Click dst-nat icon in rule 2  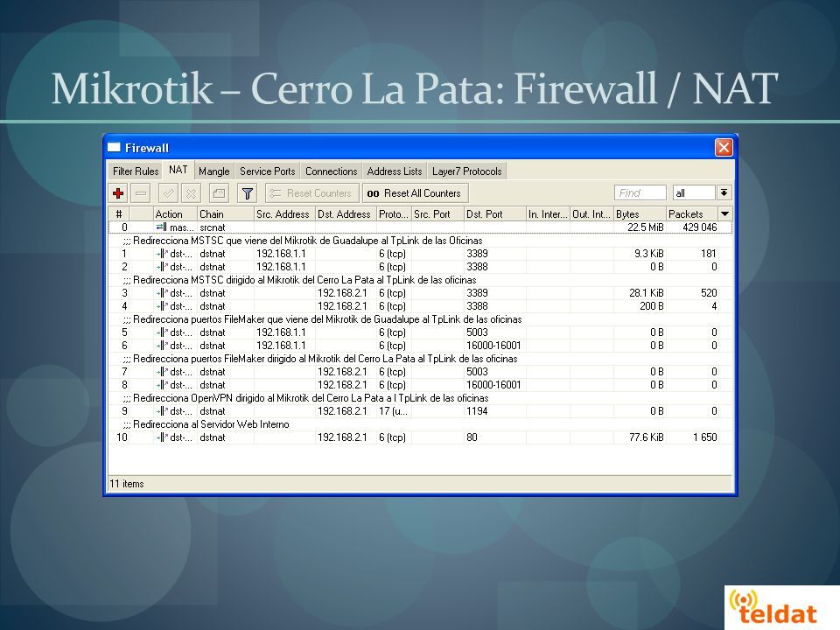162,267
